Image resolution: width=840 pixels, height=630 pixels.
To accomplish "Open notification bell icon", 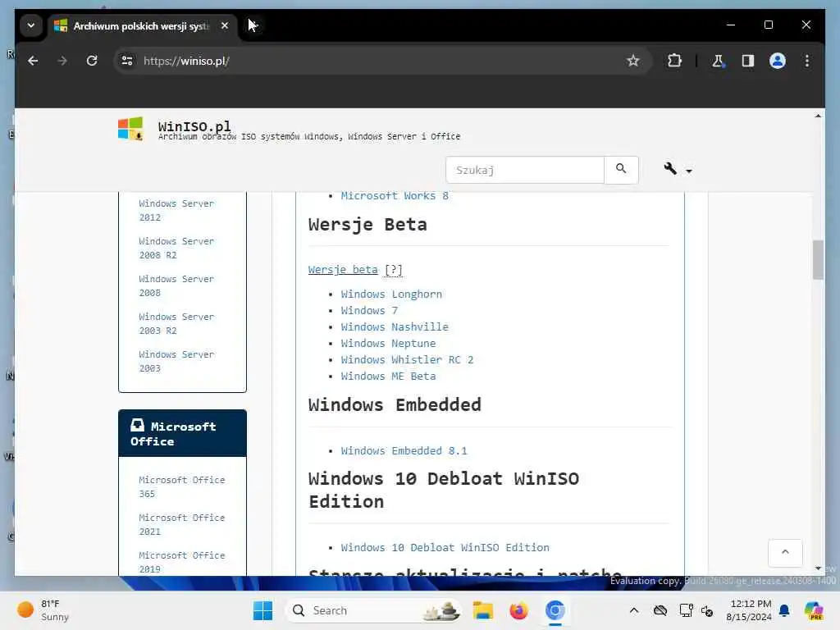I will pos(784,610).
